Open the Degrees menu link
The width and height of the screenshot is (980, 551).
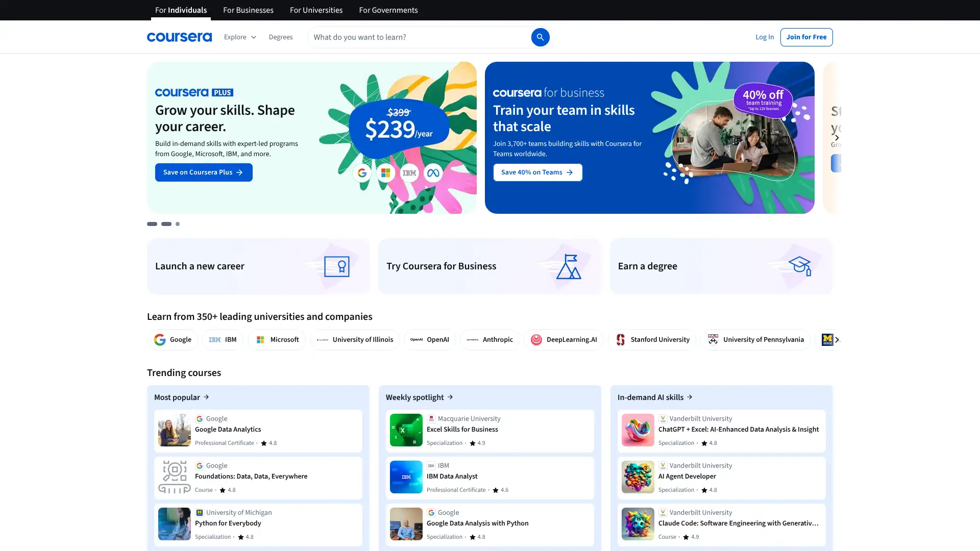tap(281, 37)
